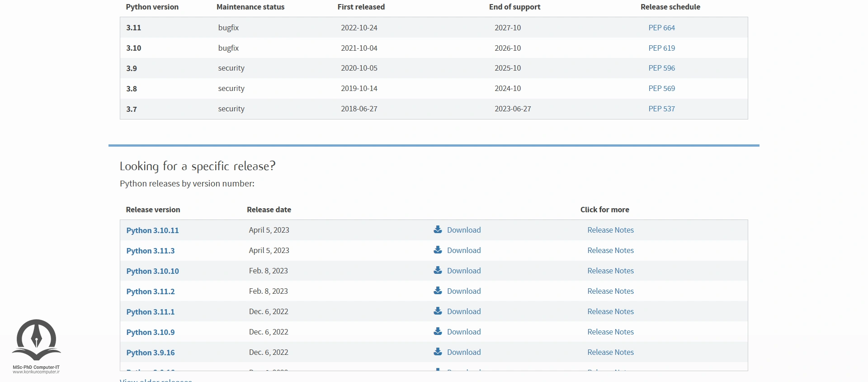
Task: Click Download text link for Python 3.10.11
Action: point(464,230)
